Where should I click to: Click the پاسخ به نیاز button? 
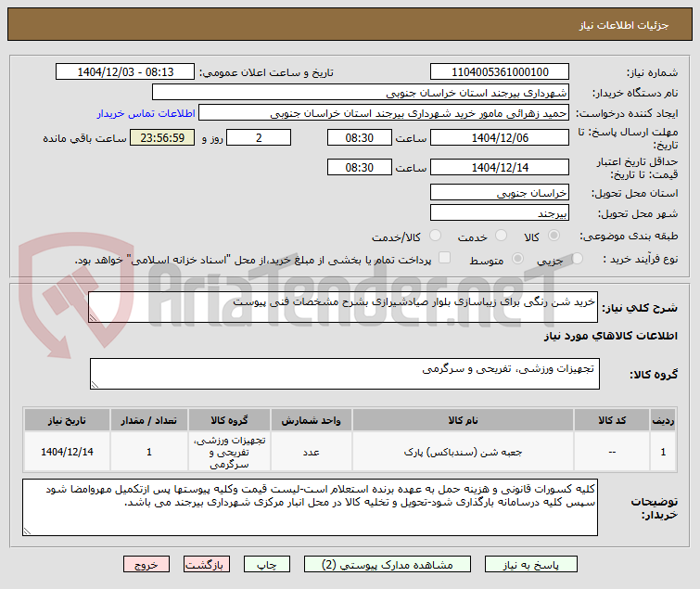click(x=531, y=565)
